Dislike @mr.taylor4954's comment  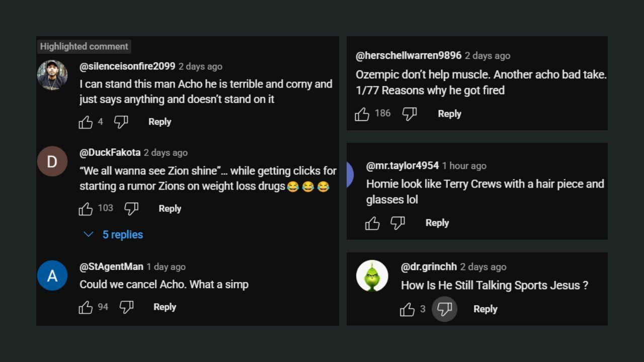pyautogui.click(x=397, y=223)
